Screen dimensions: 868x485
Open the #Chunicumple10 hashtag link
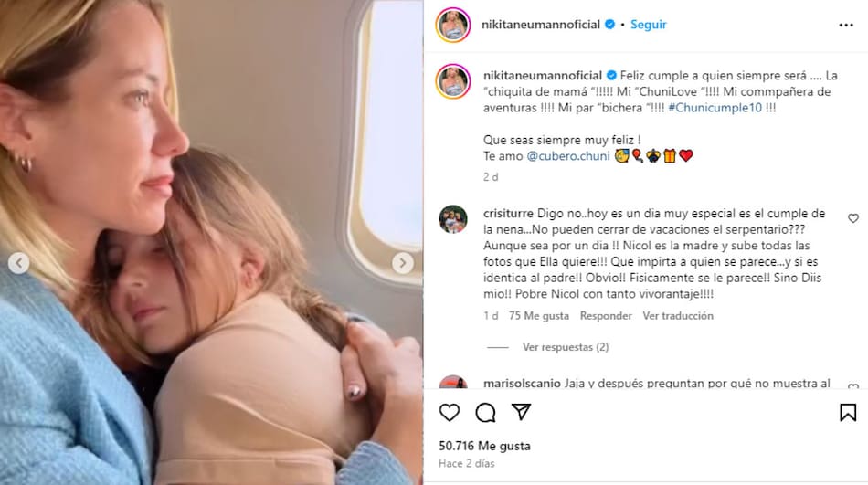[x=715, y=108]
